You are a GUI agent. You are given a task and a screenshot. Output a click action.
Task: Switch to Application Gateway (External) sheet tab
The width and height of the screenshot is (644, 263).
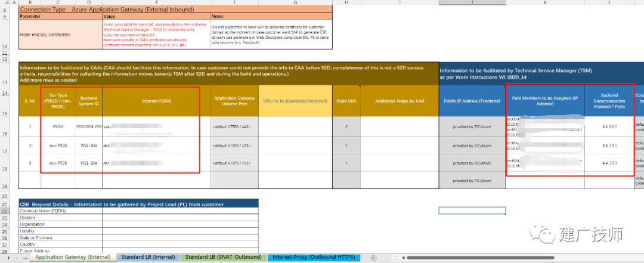pos(73,257)
